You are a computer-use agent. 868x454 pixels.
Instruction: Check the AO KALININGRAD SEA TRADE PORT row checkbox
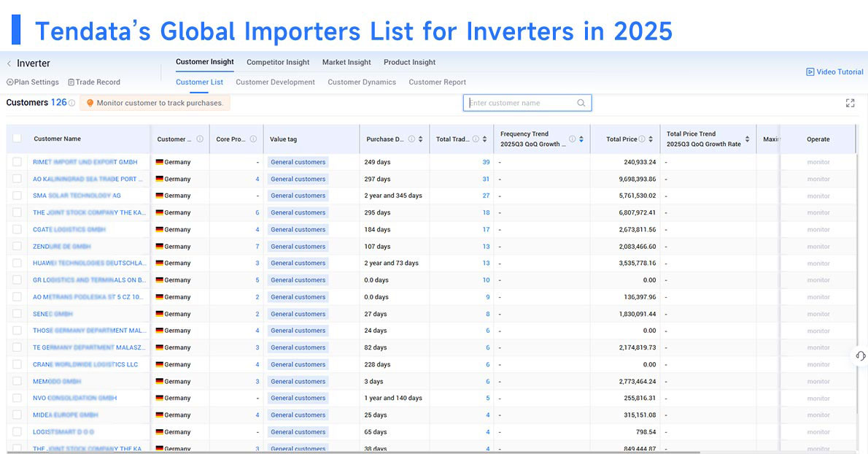click(x=18, y=179)
